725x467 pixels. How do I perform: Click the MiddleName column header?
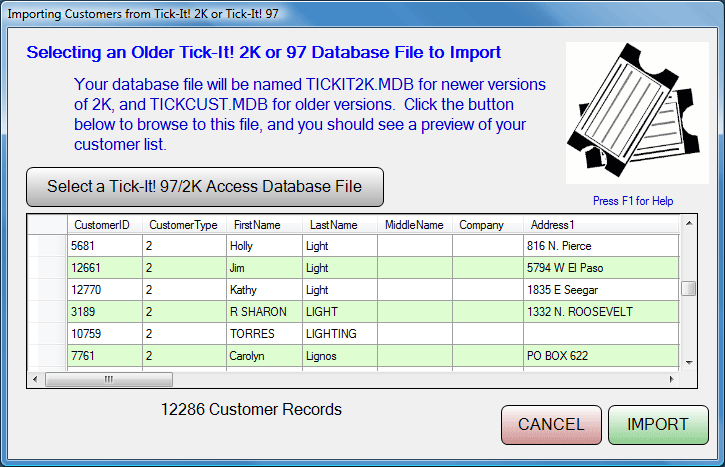(415, 225)
